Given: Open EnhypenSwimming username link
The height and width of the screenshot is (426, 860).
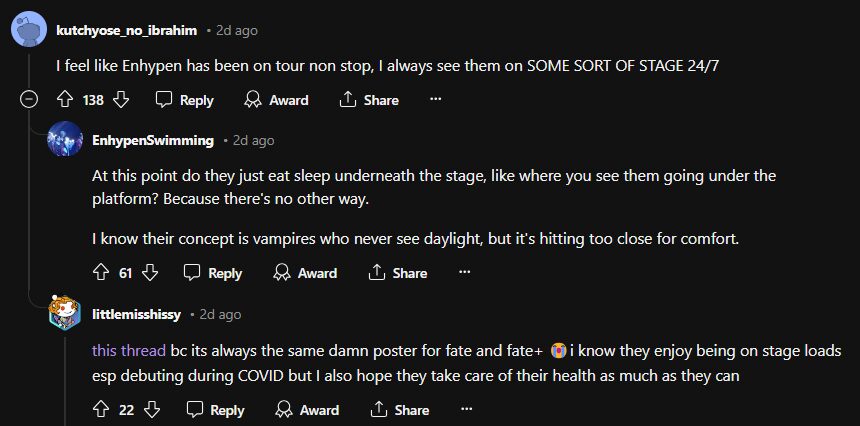Looking at the screenshot, I should point(152,140).
